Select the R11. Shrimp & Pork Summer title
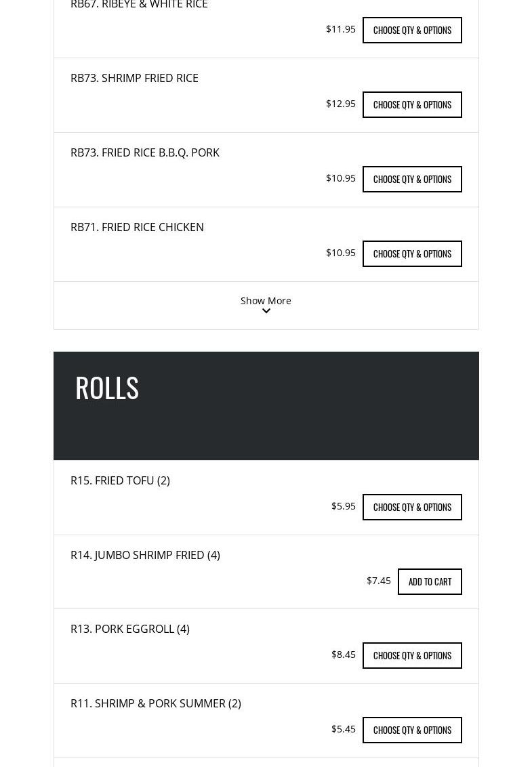 [156, 703]
